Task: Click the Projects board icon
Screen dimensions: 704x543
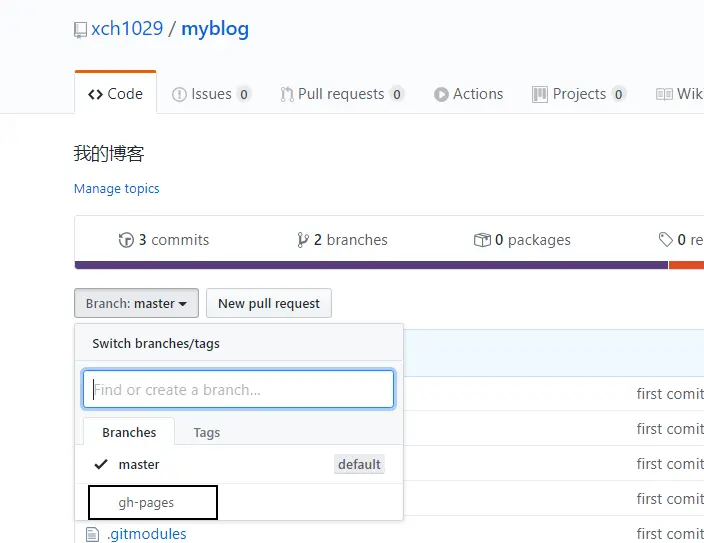Action: coord(540,94)
